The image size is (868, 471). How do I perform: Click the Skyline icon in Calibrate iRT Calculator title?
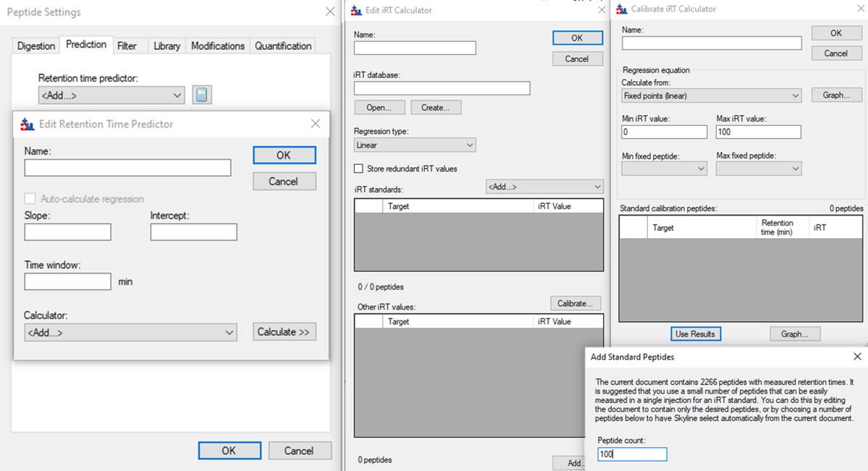click(622, 9)
